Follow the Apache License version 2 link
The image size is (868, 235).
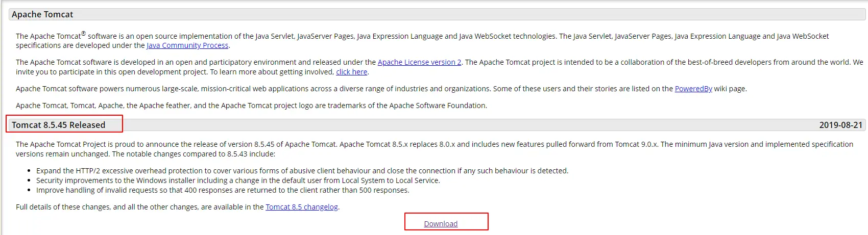pos(419,62)
